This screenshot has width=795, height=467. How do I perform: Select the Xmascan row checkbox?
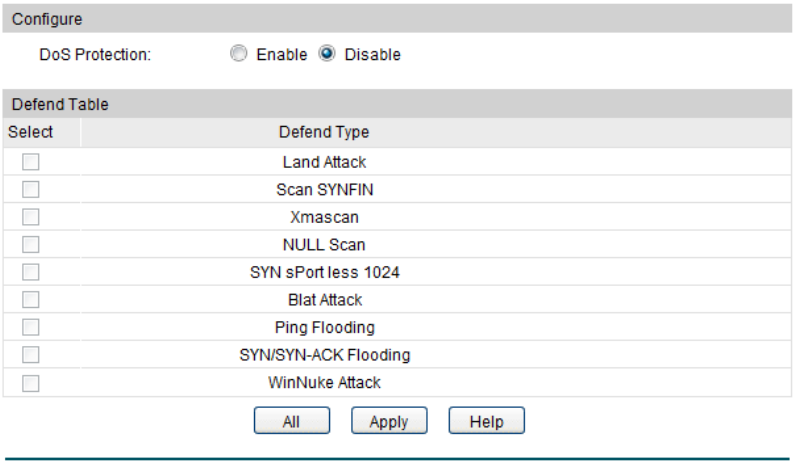pos(31,217)
